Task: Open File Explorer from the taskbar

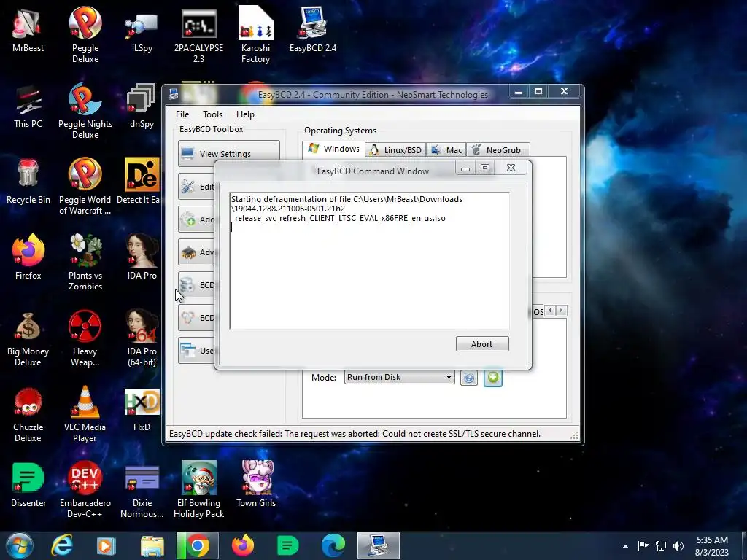Action: [152, 545]
